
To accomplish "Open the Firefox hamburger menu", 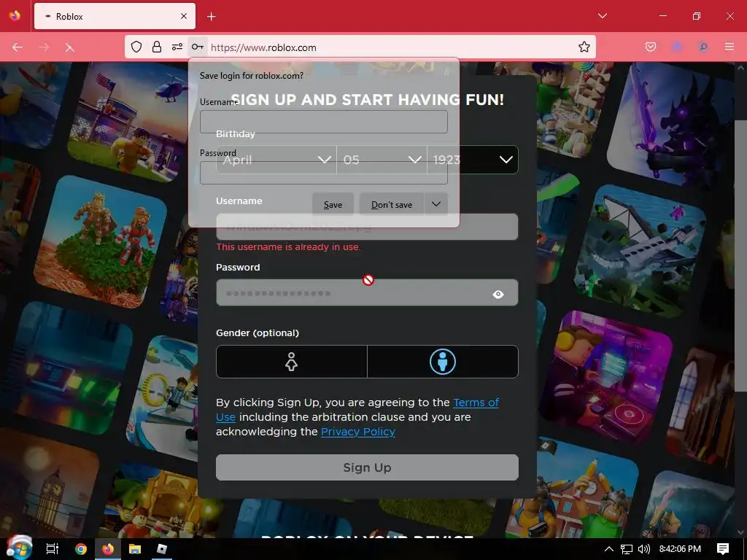I will (x=729, y=47).
